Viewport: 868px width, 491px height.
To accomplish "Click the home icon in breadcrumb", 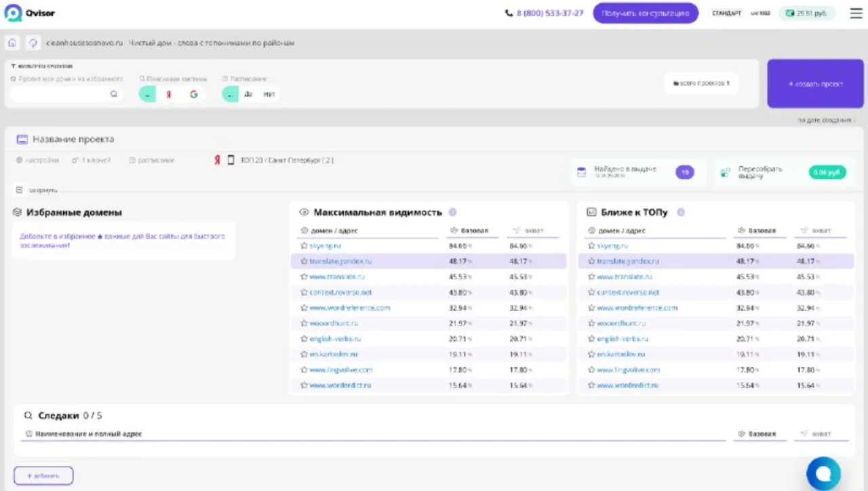I will [12, 43].
